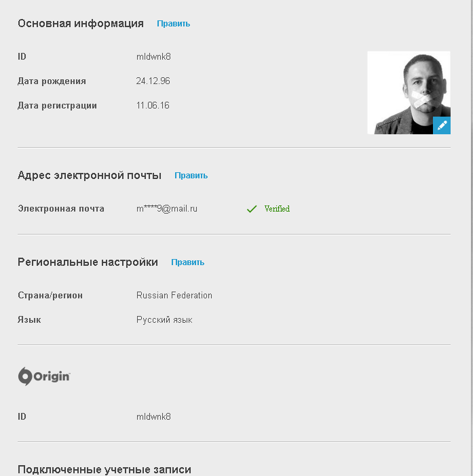
Task: Click the mldwnk8 ID under Origin logo
Action: (x=153, y=416)
